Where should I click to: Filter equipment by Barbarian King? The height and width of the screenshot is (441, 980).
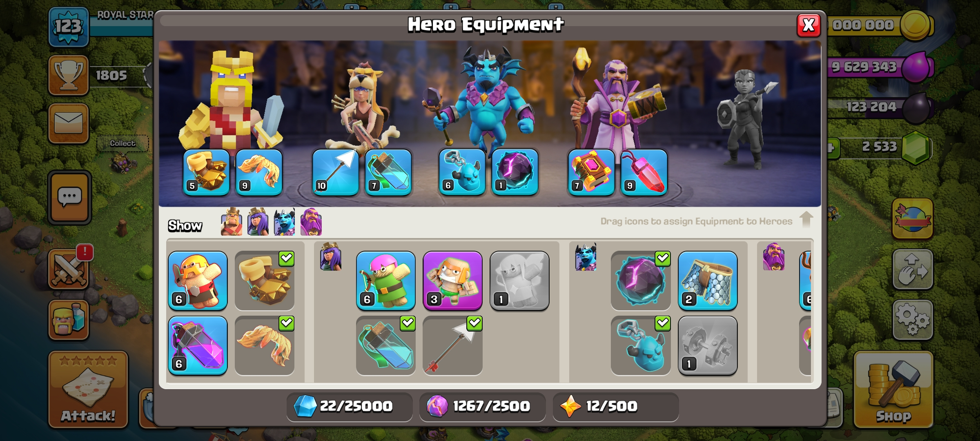(231, 222)
